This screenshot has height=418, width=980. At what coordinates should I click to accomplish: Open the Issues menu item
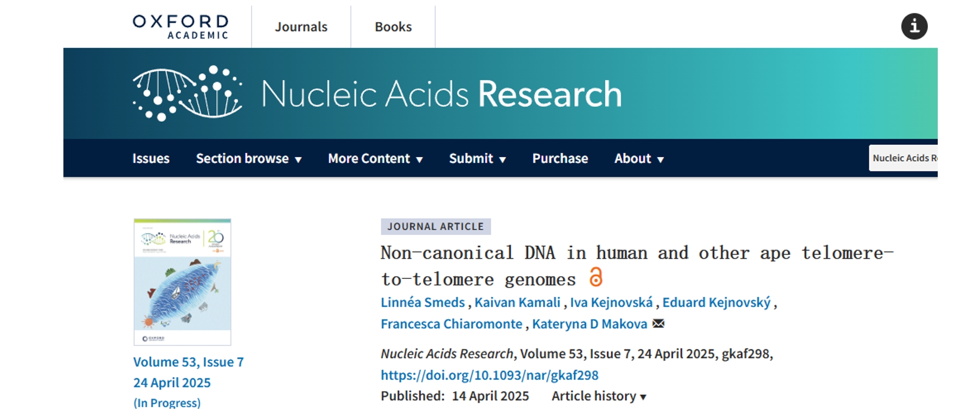(151, 158)
